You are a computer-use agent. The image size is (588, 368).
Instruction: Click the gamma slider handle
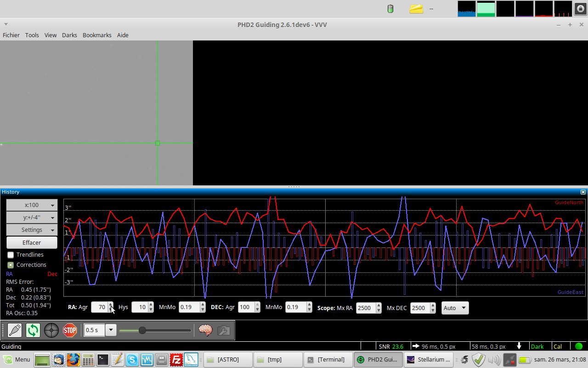coord(142,330)
